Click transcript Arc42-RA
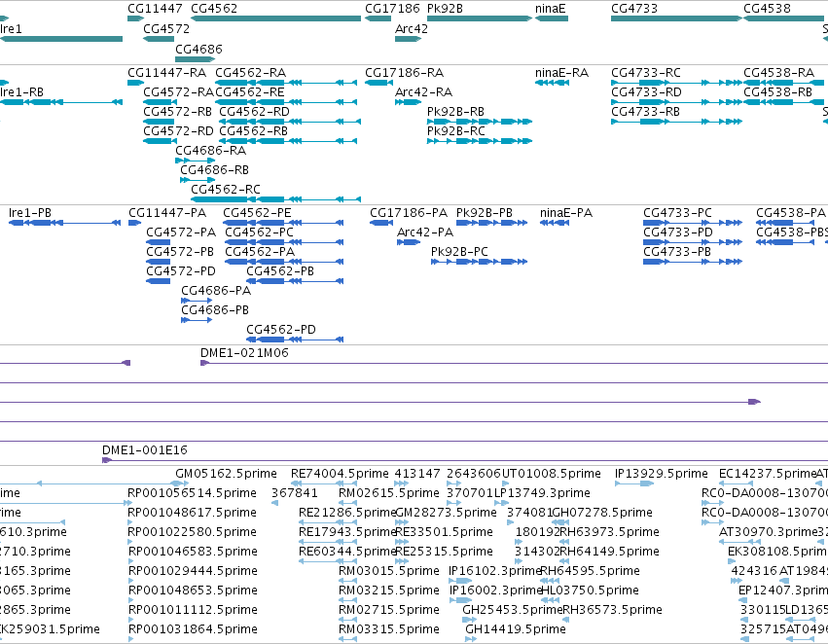The image size is (828, 644). point(423,92)
